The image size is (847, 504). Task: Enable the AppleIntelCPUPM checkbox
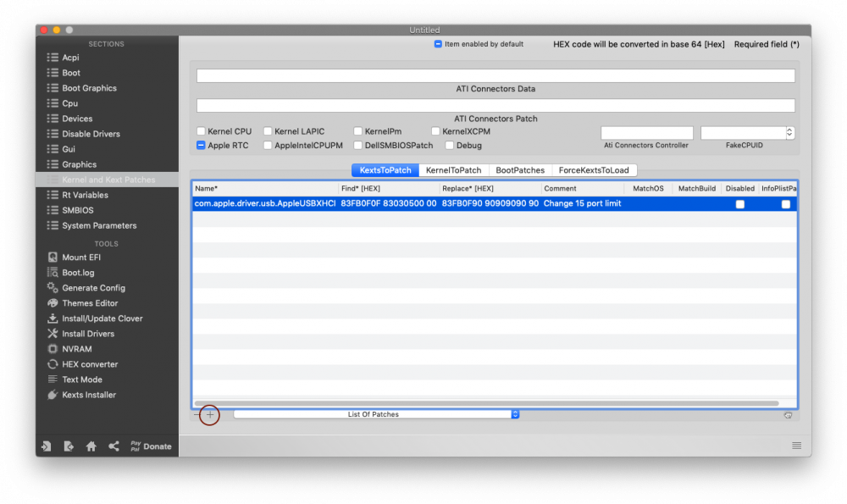[x=268, y=146]
